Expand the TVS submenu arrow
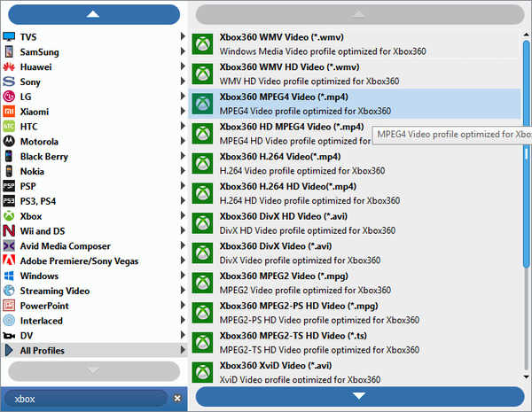The image size is (532, 412). (x=183, y=36)
